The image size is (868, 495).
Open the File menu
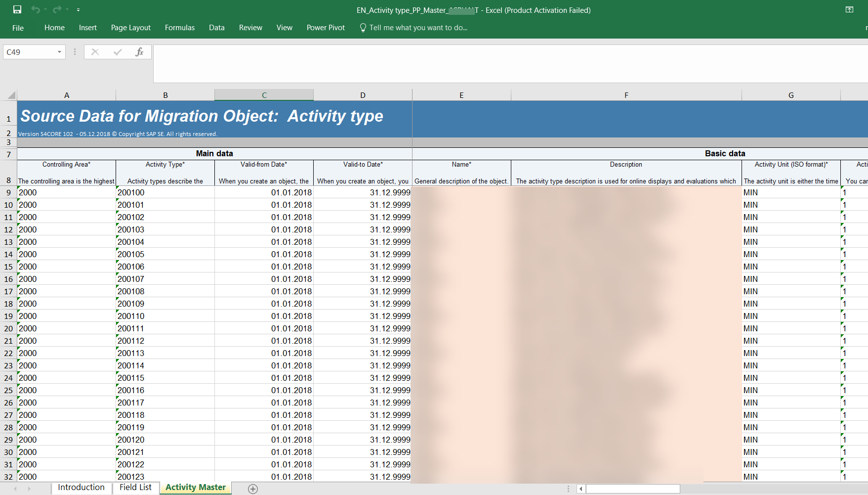coord(18,28)
